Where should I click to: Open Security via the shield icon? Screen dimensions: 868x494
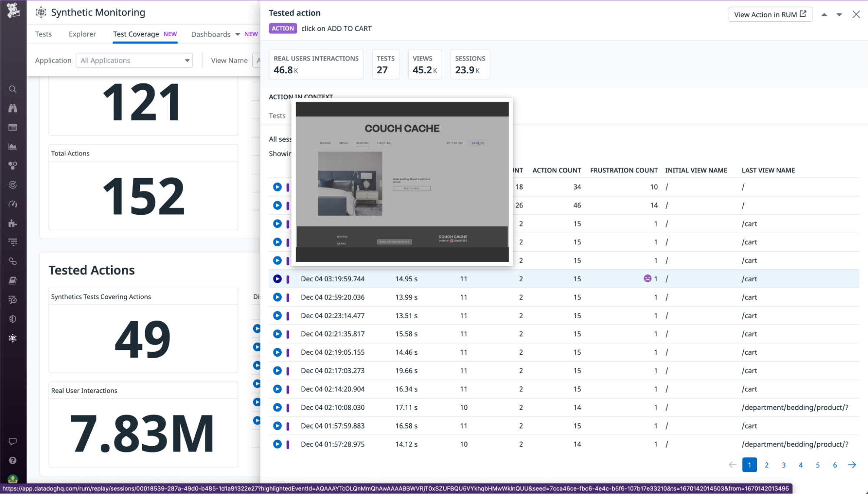tap(13, 319)
